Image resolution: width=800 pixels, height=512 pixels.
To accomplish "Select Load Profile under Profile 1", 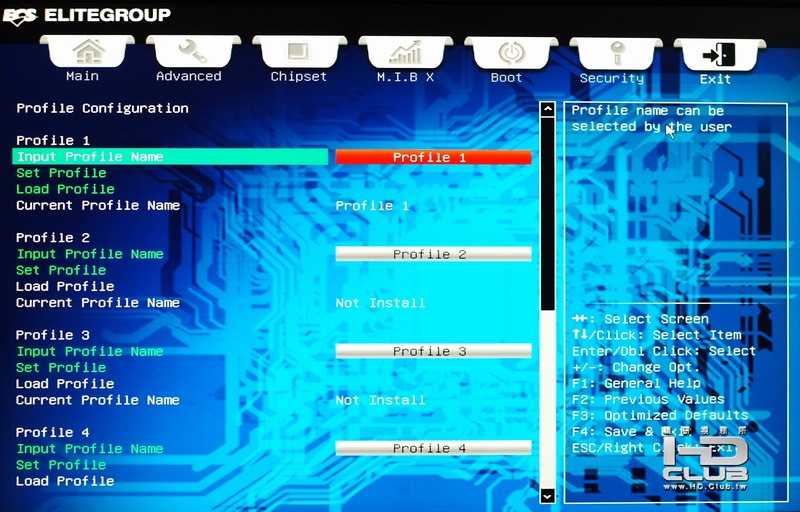I will (x=65, y=189).
